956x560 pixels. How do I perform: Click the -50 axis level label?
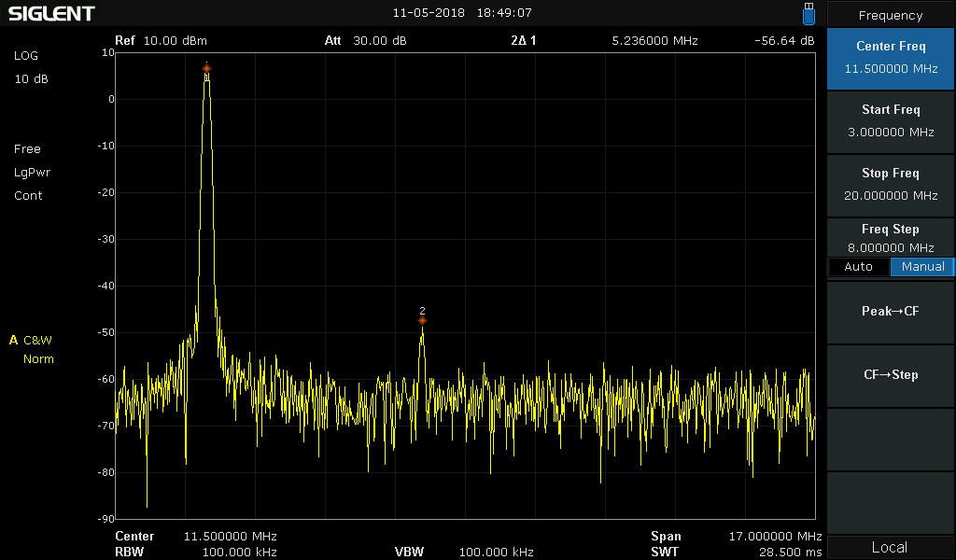pyautogui.click(x=106, y=332)
